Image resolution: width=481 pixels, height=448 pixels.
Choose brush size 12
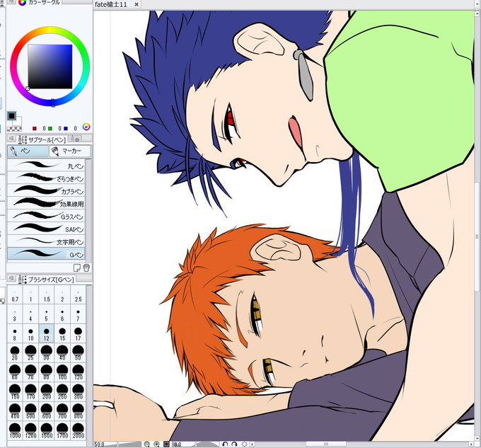click(46, 334)
